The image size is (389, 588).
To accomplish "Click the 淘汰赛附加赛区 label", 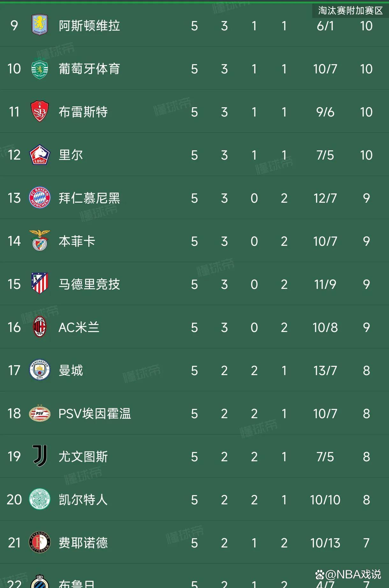I will click(350, 11).
